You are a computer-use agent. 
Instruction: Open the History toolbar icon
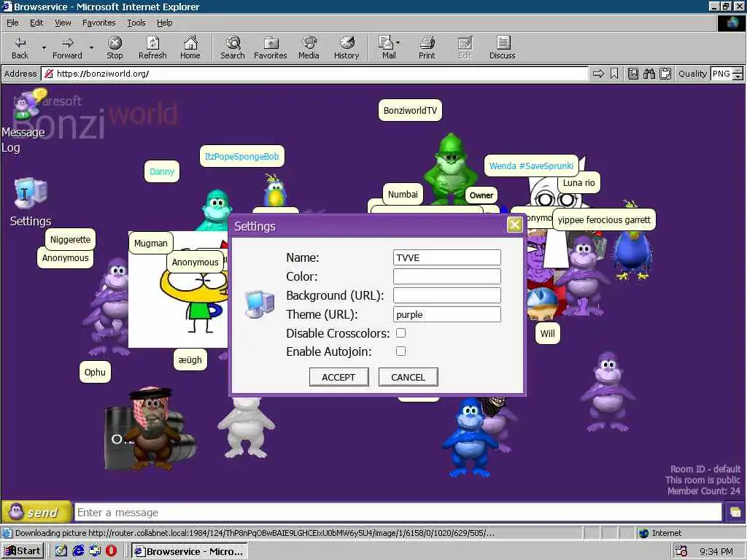pos(347,47)
